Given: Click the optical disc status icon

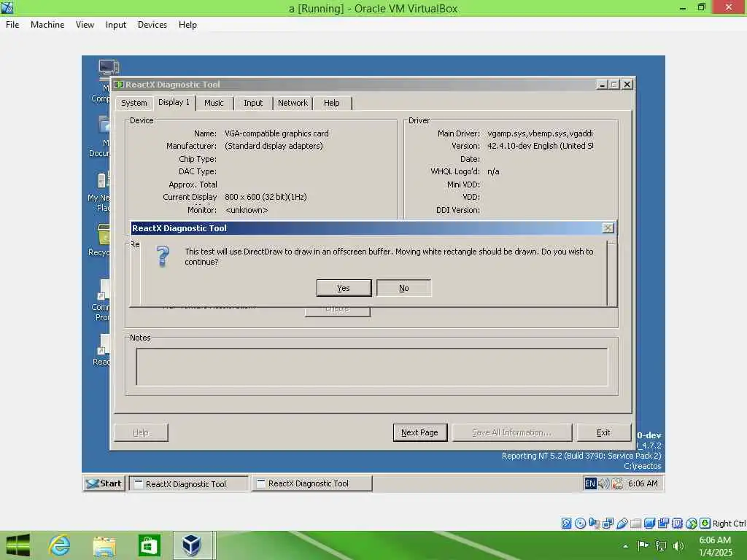Looking at the screenshot, I should coord(580,524).
